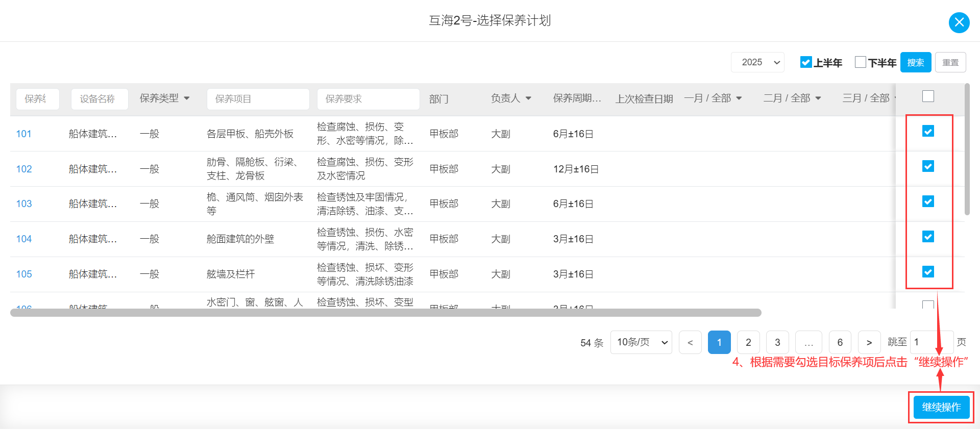Go to next page arrow
Image resolution: width=980 pixels, height=430 pixels.
(869, 342)
